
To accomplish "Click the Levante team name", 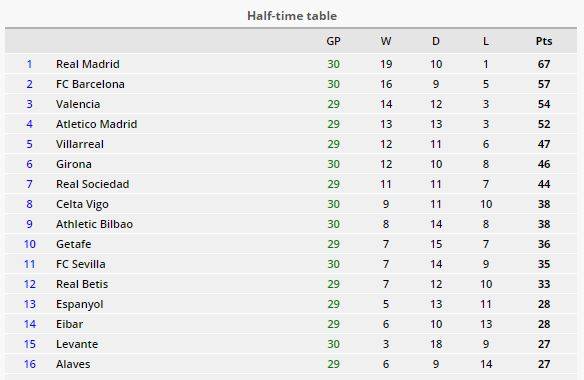I will coord(77,344).
